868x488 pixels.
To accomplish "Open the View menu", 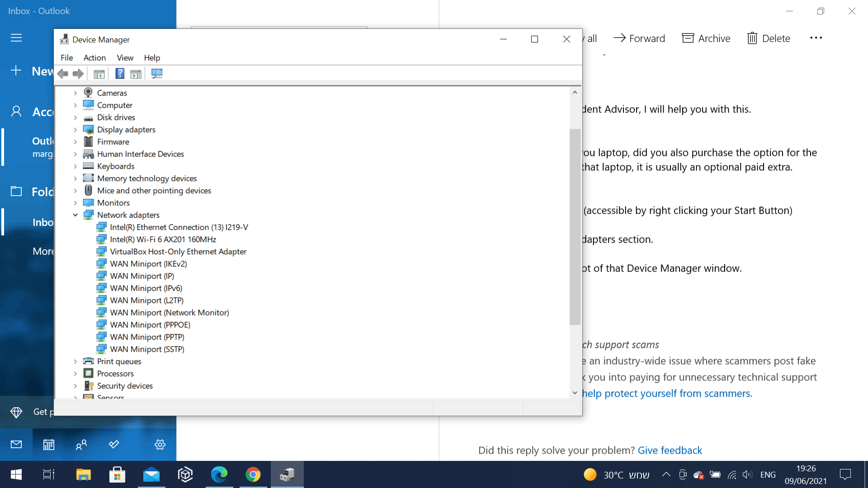I will pos(125,58).
